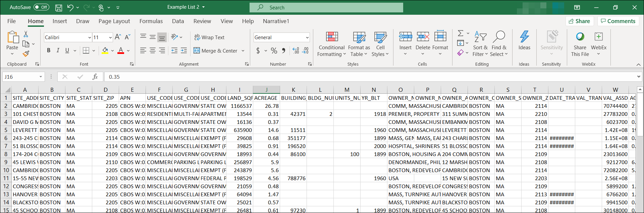
Task: Click AutoSum sigma icon
Action: 461,33
